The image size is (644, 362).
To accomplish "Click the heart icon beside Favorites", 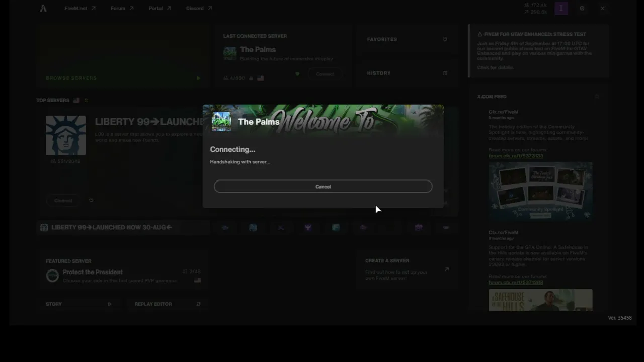I will tap(445, 39).
